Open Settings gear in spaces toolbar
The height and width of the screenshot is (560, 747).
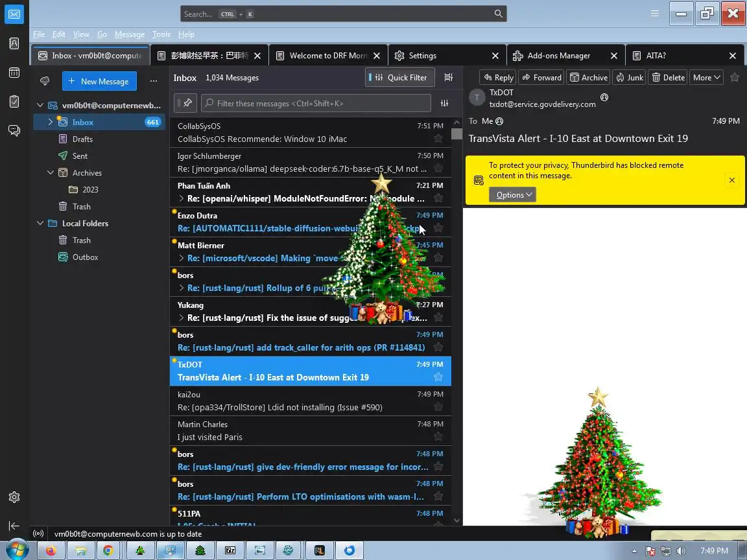tap(14, 497)
